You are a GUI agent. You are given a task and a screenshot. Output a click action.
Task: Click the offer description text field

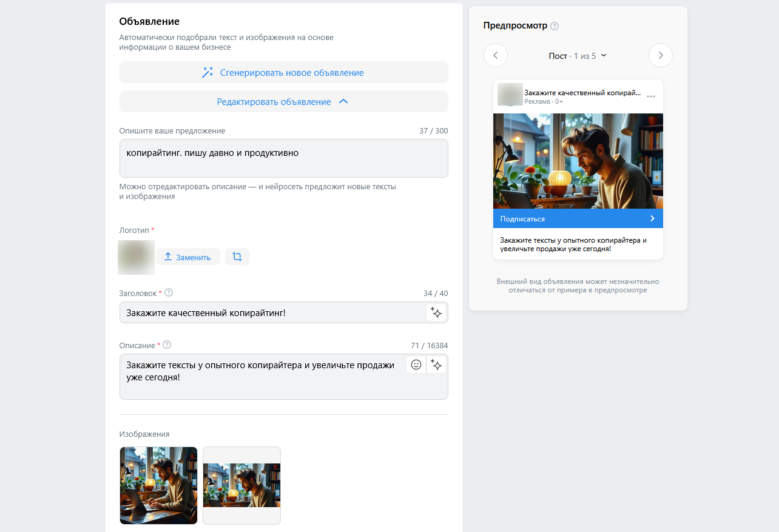283,158
